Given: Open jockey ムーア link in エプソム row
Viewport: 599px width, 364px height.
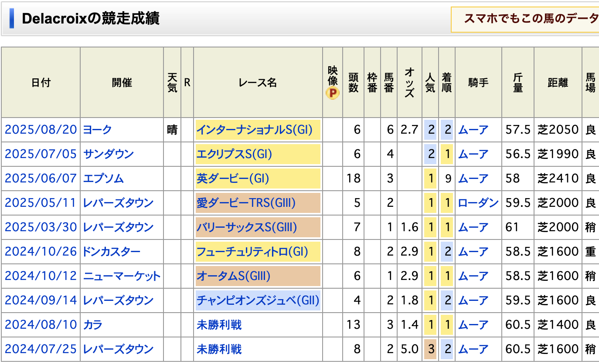Looking at the screenshot, I should point(473,179).
